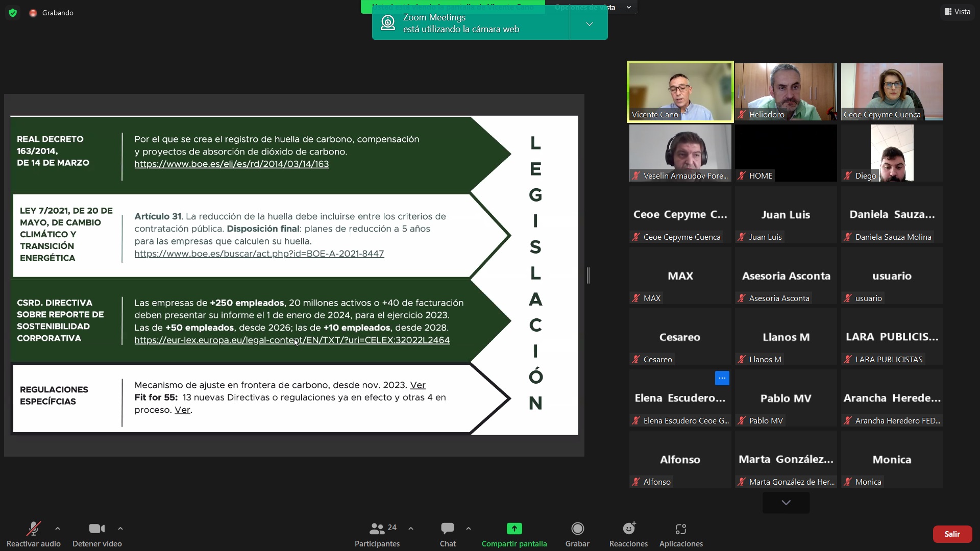Start recording with the Grabar icon
Viewport: 980px width, 551px height.
pyautogui.click(x=577, y=529)
